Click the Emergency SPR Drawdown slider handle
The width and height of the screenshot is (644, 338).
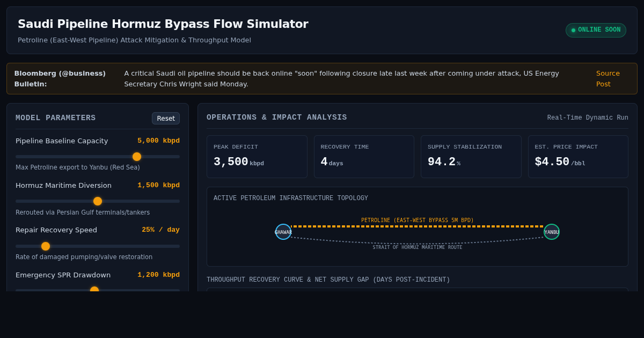point(94,290)
